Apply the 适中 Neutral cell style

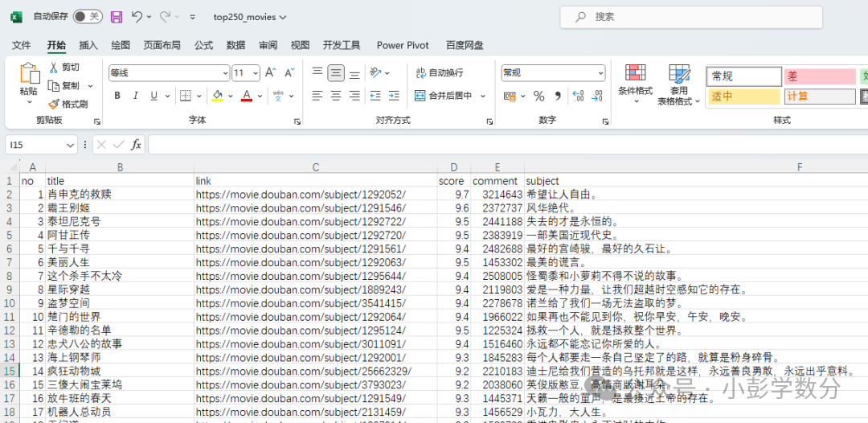744,97
